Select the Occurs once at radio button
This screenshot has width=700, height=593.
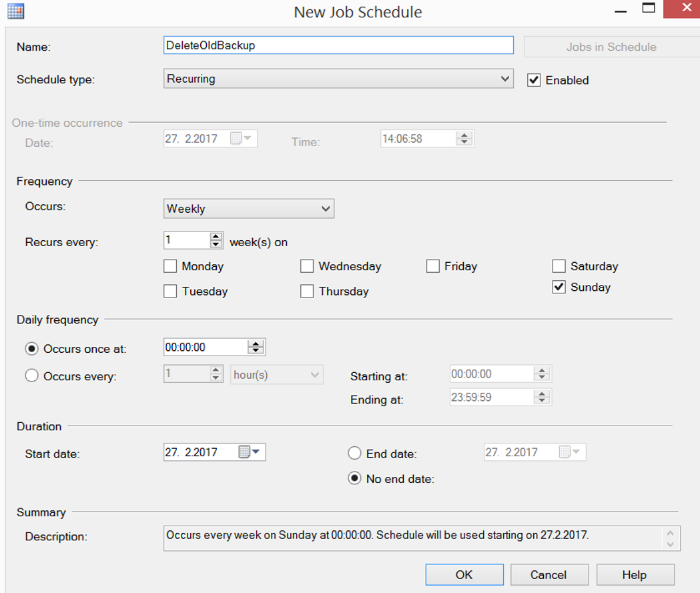point(31,348)
